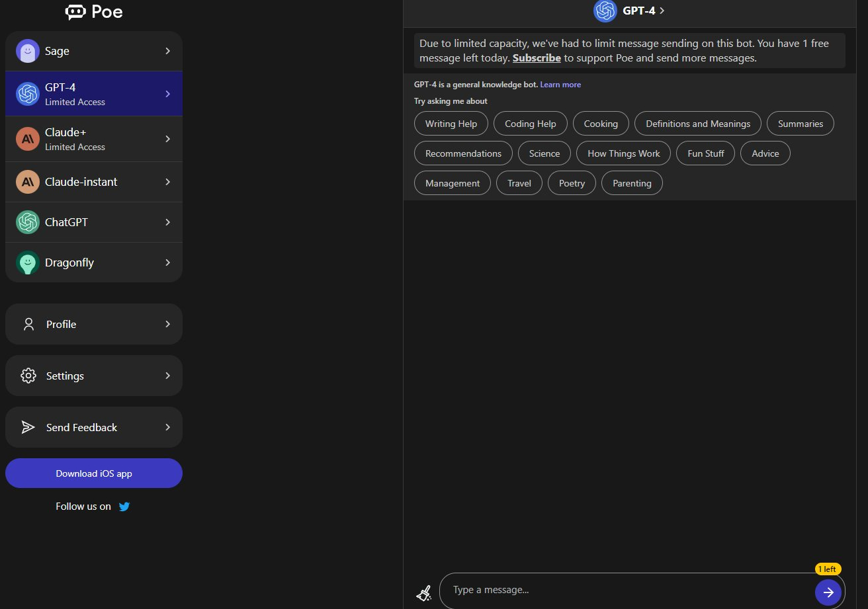Click the Coding Help suggestion chip

click(x=531, y=124)
